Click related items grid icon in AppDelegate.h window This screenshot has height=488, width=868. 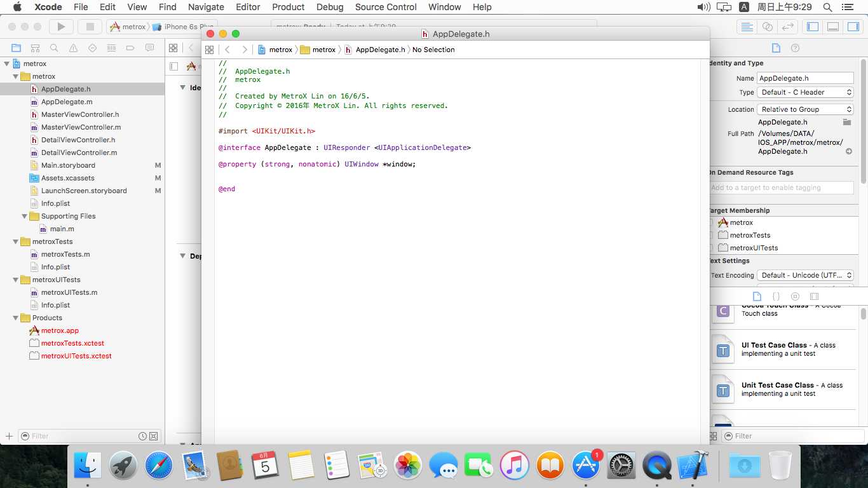tap(209, 50)
